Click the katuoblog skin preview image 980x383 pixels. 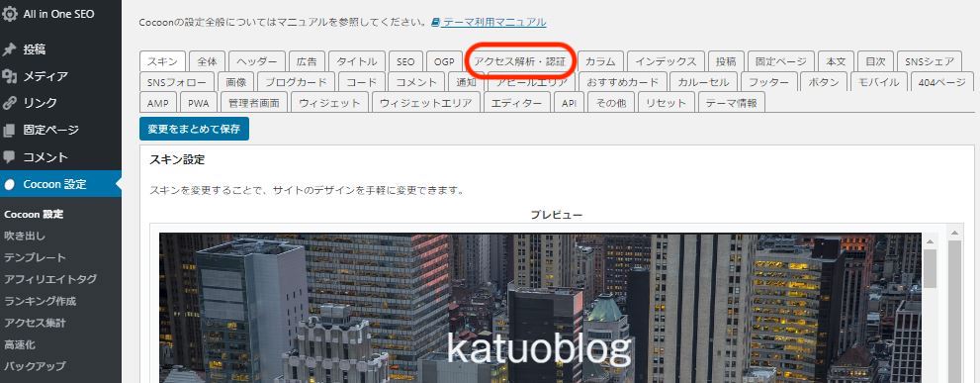(540, 308)
